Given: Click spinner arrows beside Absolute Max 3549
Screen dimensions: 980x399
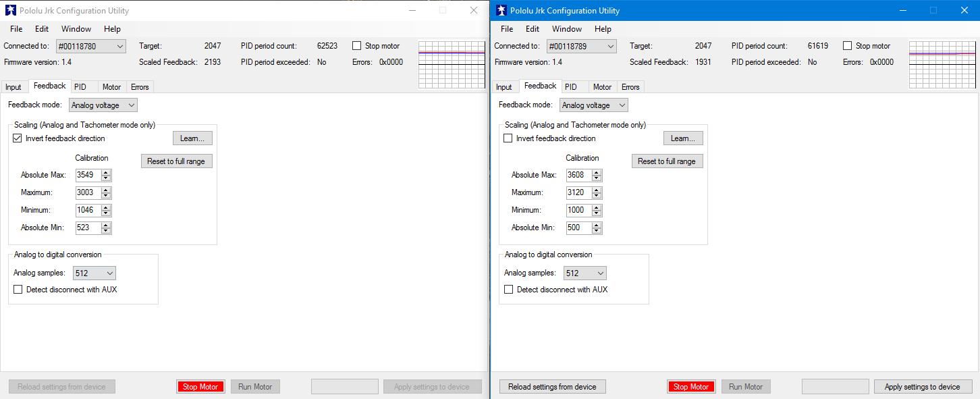Looking at the screenshot, I should point(106,175).
